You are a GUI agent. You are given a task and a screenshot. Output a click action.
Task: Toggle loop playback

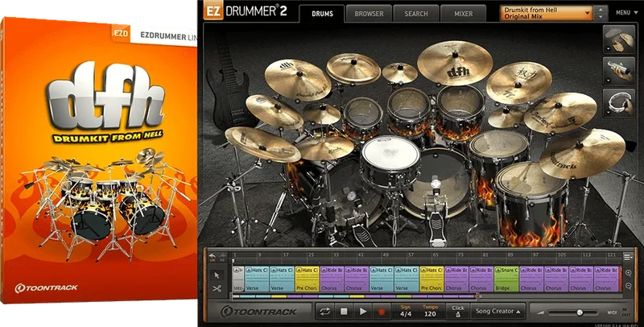coord(325,312)
